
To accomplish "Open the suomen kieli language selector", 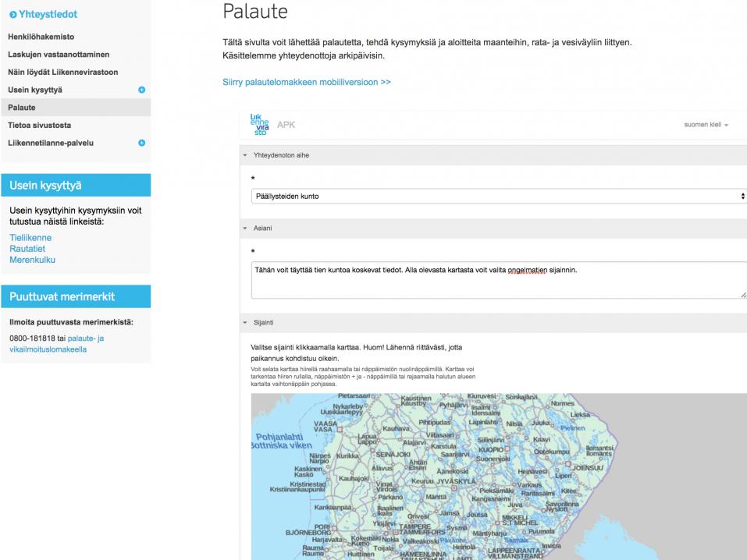I will (705, 125).
